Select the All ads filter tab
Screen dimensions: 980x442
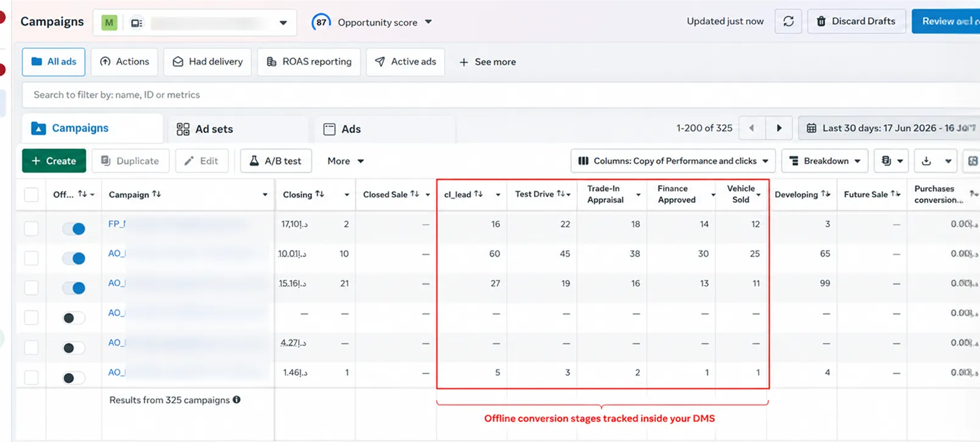(54, 62)
